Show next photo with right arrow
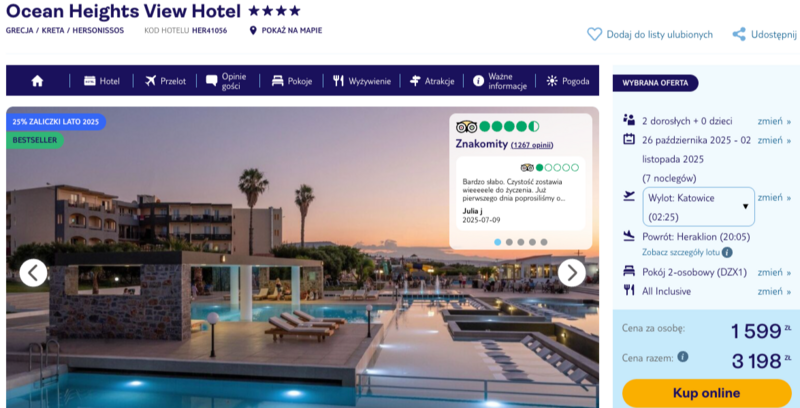800x408 pixels. pyautogui.click(x=571, y=273)
